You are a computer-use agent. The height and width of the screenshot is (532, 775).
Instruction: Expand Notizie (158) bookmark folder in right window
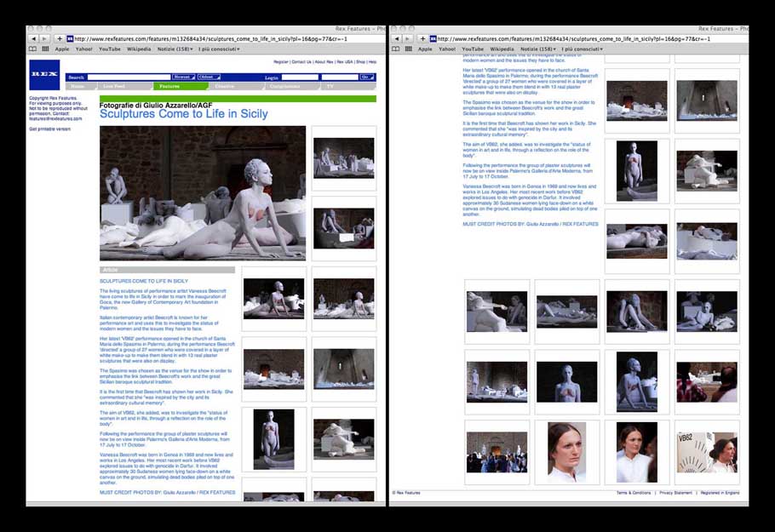tap(538, 49)
